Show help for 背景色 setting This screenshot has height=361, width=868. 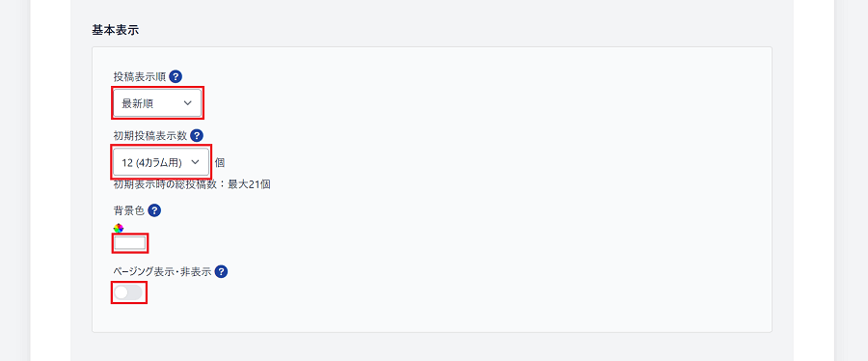click(154, 210)
